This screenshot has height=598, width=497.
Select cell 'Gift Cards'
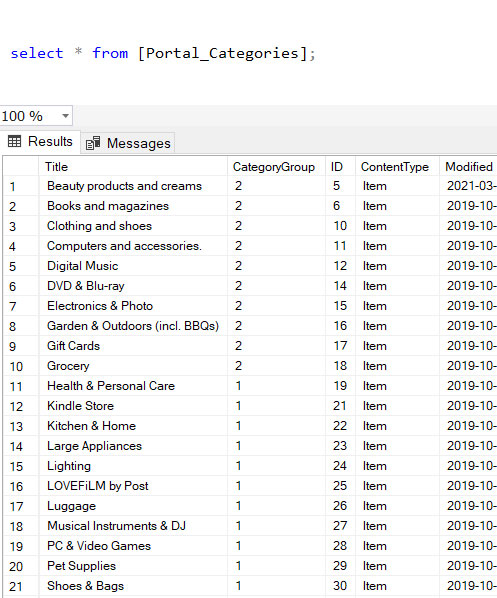[133, 346]
